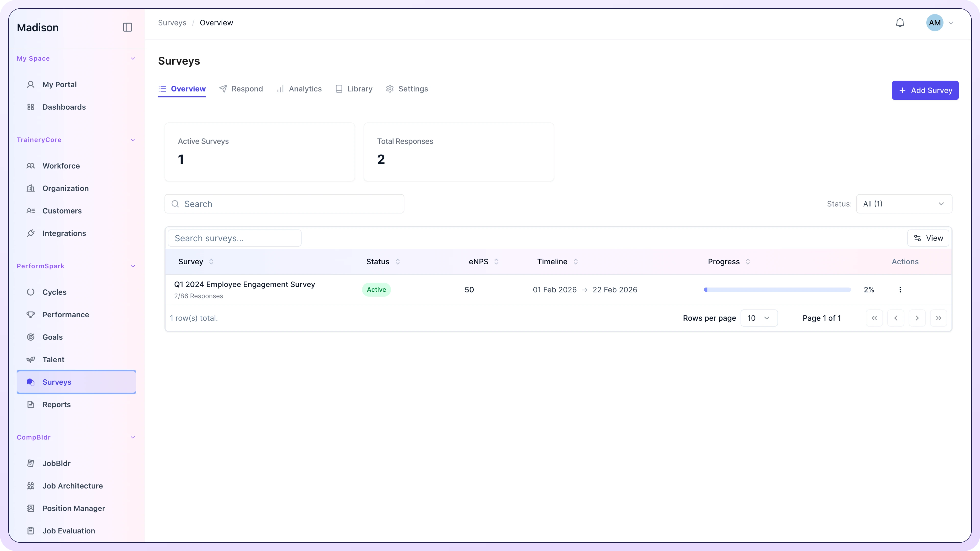
Task: Click the Goals target icon
Action: point(31,337)
